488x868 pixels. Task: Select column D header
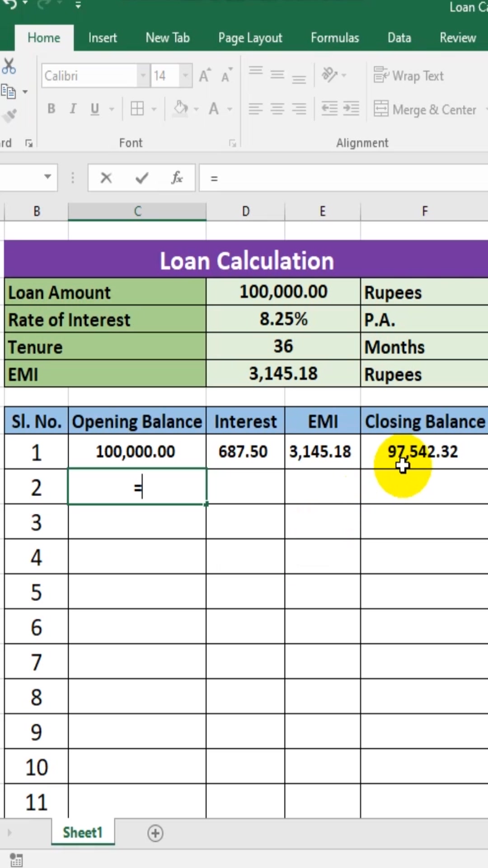point(245,211)
